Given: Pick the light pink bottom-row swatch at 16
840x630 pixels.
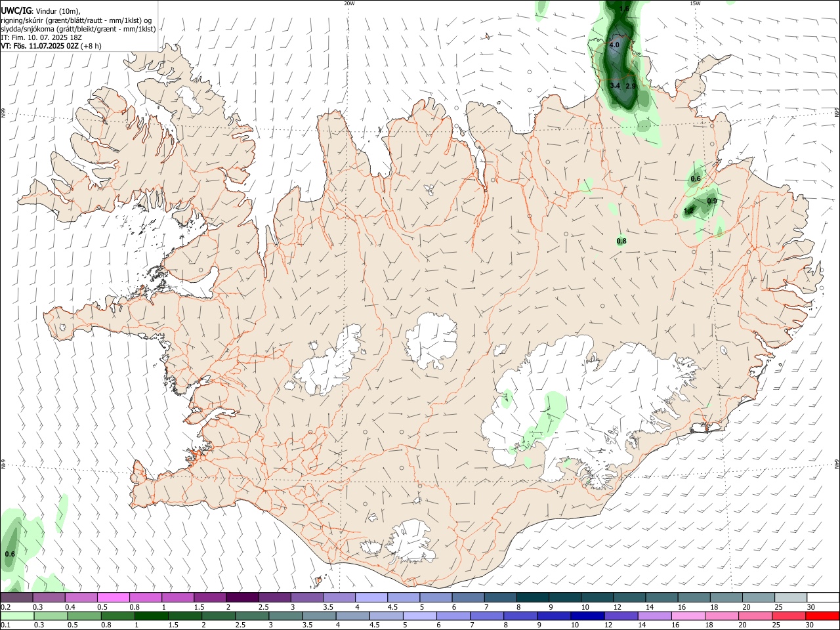Looking at the screenshot, I should (688, 616).
